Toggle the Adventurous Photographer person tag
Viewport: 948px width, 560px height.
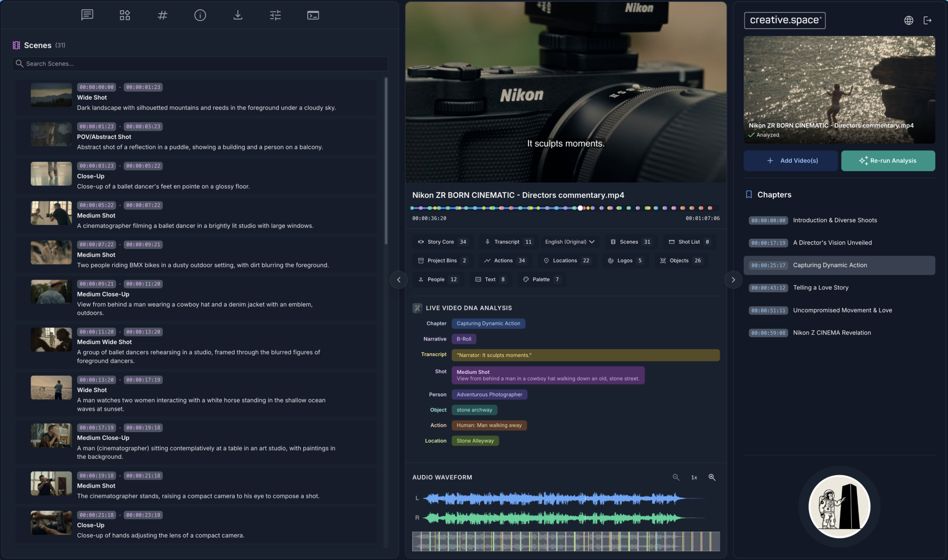coord(489,394)
